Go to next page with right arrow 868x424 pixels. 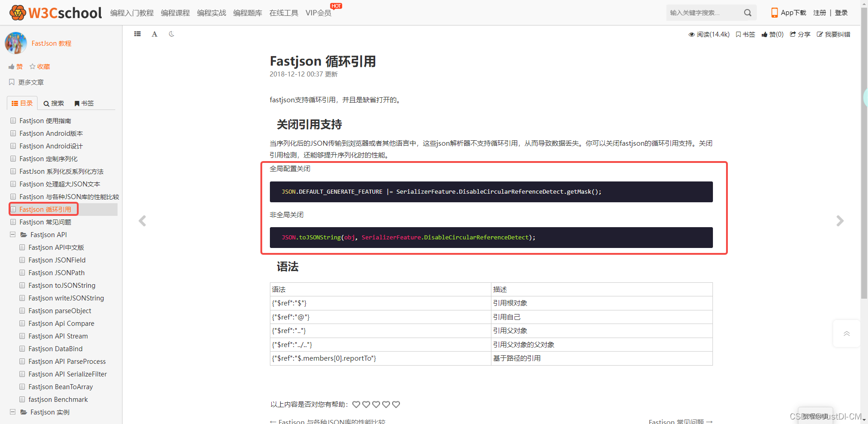840,221
